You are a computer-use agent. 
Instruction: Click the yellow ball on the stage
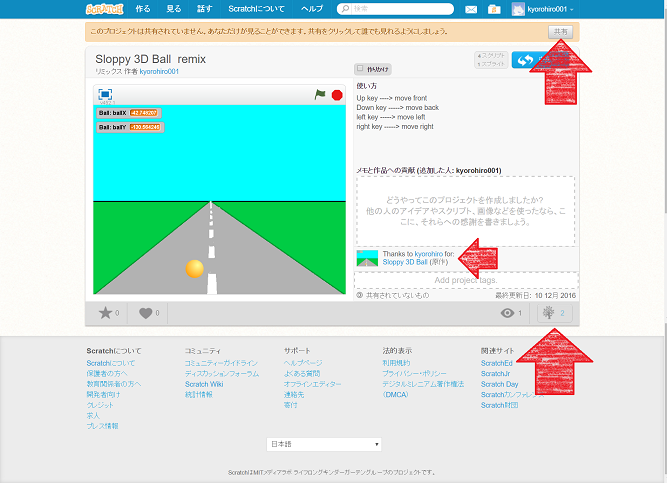pyautogui.click(x=194, y=269)
